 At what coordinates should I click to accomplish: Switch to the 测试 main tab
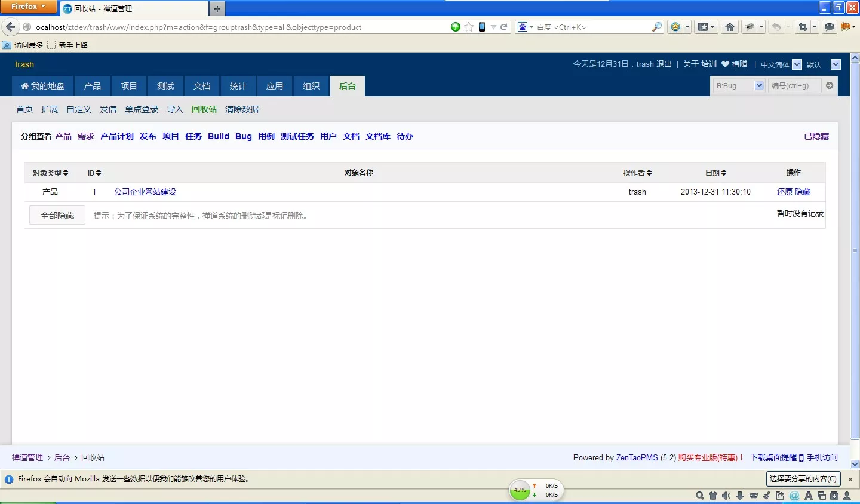pos(165,86)
